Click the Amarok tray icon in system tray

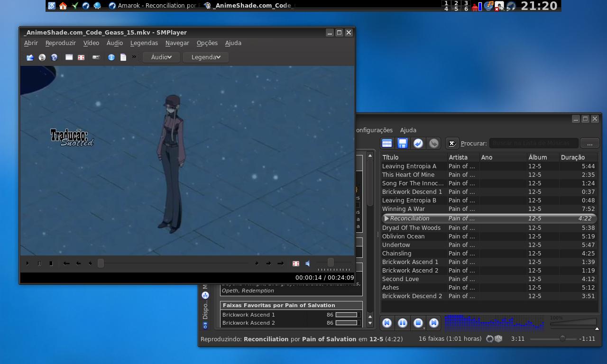511,6
